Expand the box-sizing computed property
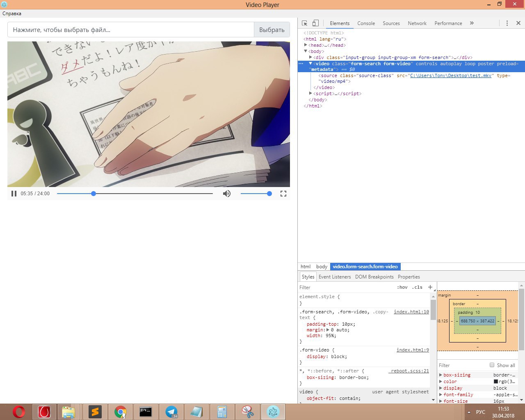 click(441, 375)
